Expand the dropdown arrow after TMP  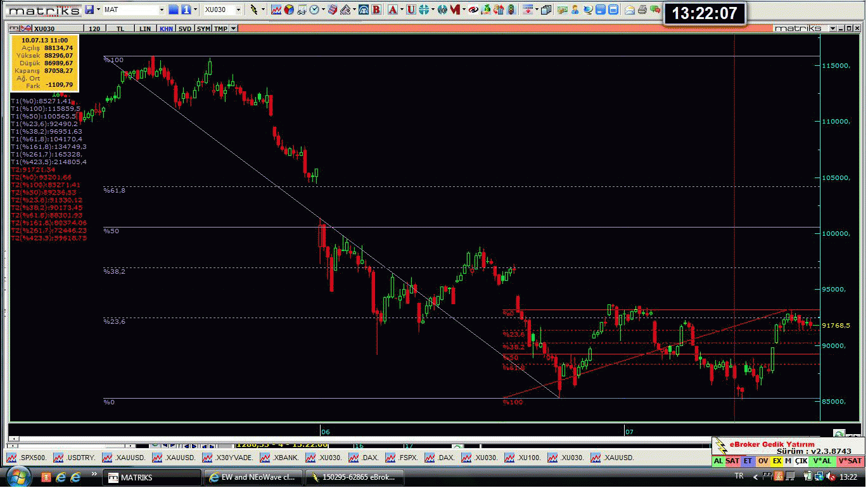tap(234, 29)
